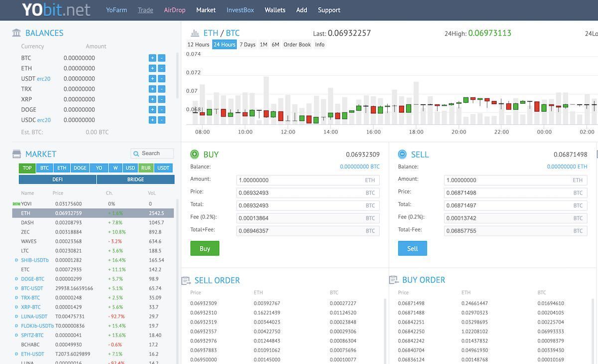Click the erc20 link next to USDT

[43, 78]
